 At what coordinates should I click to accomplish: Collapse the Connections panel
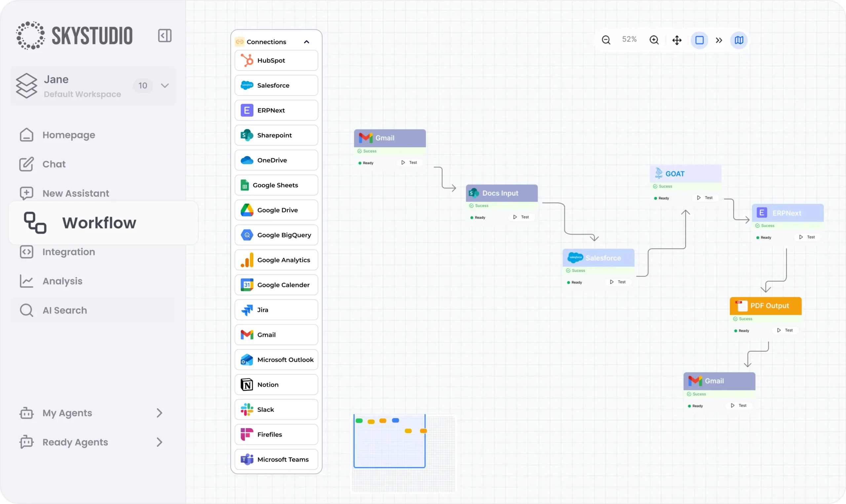(x=306, y=41)
